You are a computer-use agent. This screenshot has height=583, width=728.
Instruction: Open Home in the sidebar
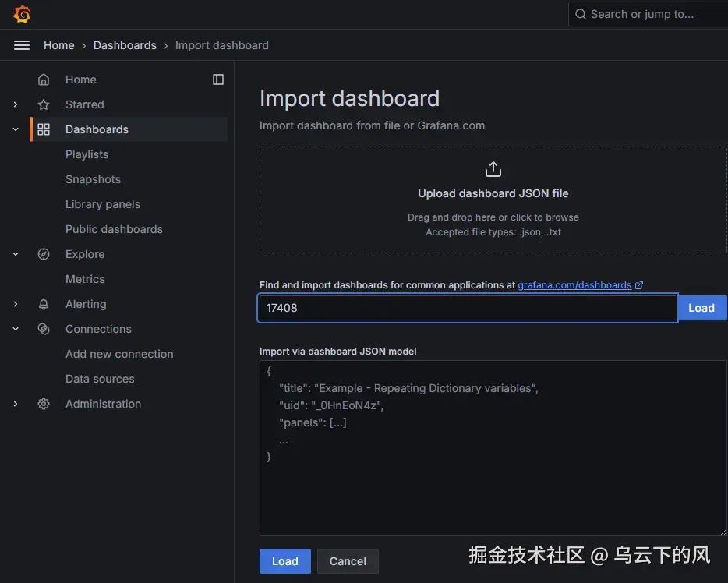pos(81,79)
